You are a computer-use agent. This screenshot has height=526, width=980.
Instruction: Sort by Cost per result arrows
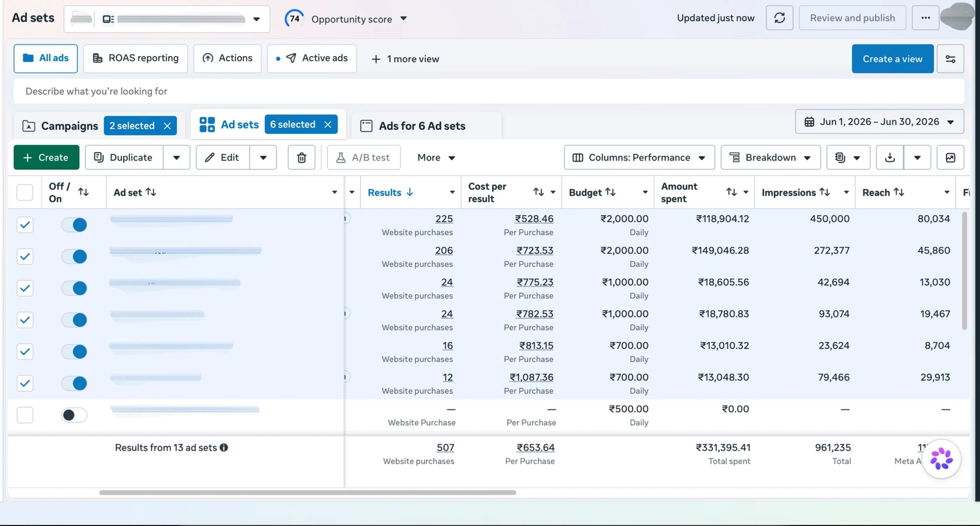pyautogui.click(x=538, y=192)
